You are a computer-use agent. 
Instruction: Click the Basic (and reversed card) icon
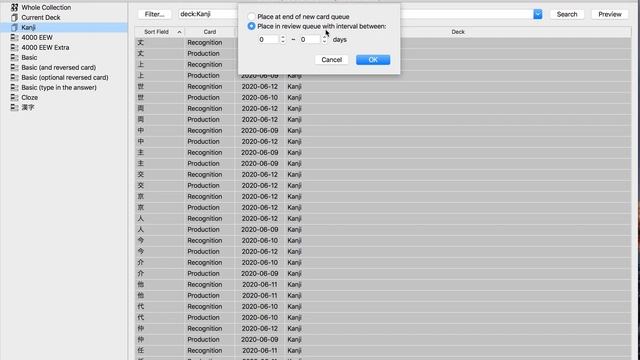pos(14,67)
